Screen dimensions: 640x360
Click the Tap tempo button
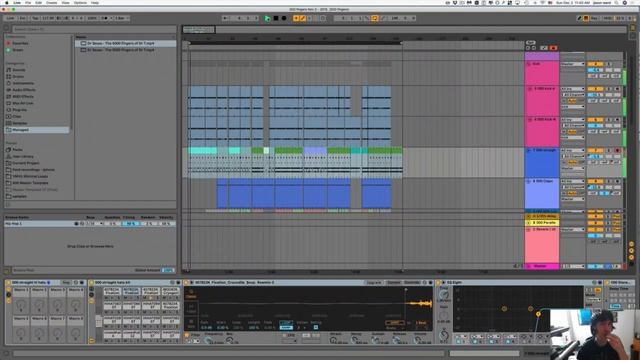(x=35, y=18)
